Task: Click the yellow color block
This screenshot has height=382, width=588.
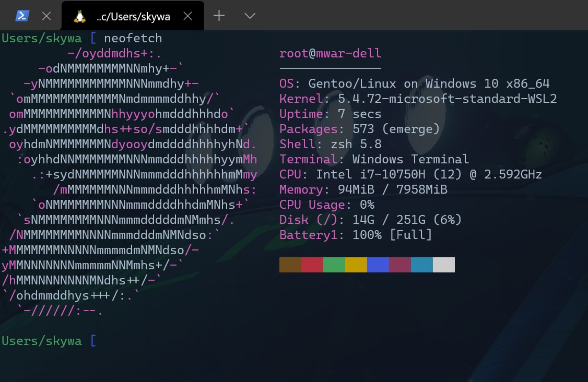Action: 356,265
